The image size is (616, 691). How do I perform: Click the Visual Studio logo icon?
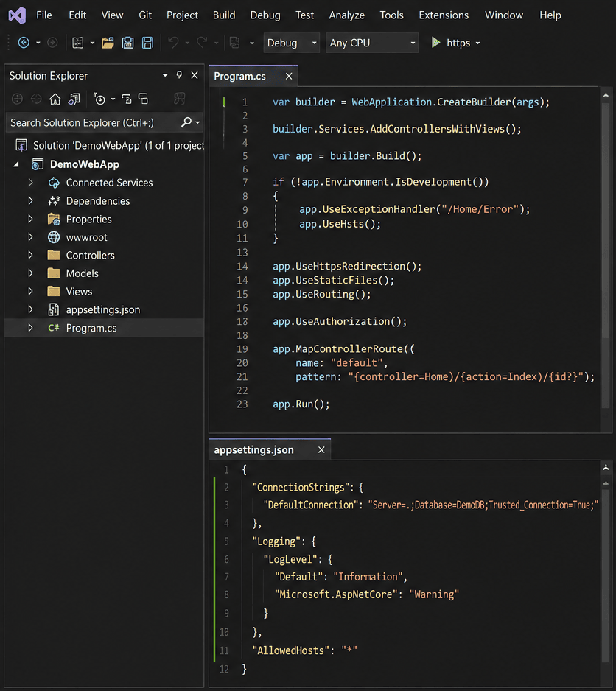point(17,15)
